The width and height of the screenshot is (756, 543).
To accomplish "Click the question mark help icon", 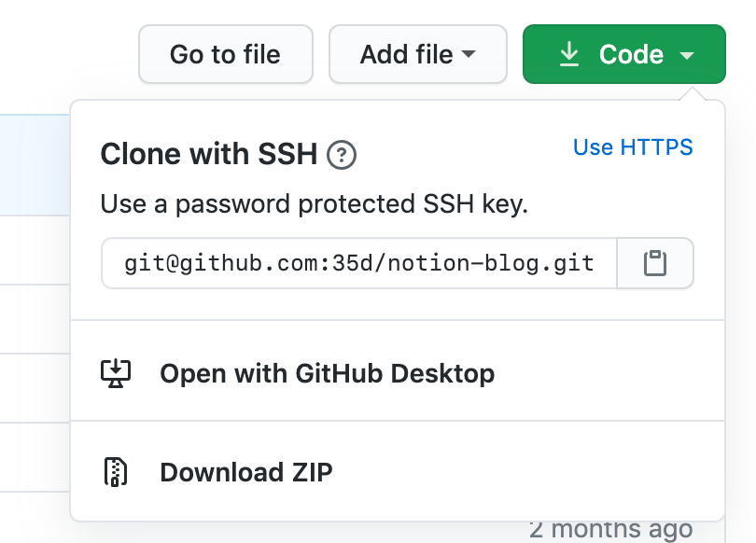I will [343, 155].
